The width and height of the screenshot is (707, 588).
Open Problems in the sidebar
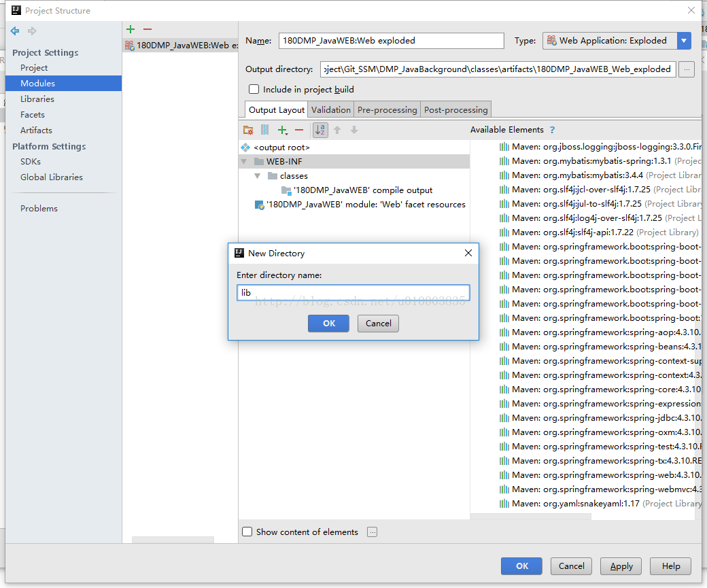click(x=39, y=208)
